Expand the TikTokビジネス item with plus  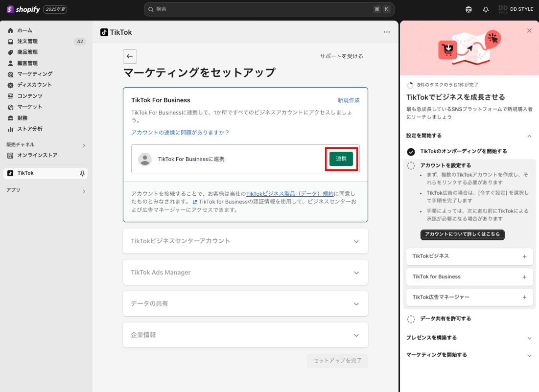(x=524, y=256)
